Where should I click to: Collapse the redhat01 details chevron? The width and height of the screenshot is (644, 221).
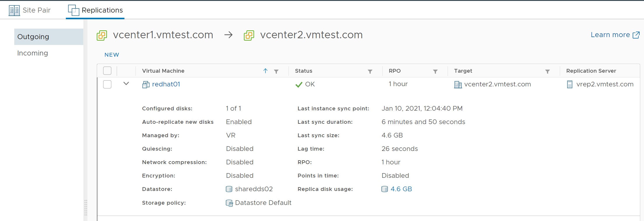126,83
